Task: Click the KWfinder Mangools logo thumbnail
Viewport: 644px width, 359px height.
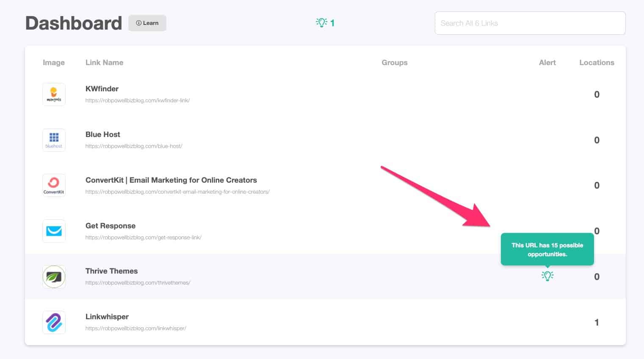Action: (54, 94)
